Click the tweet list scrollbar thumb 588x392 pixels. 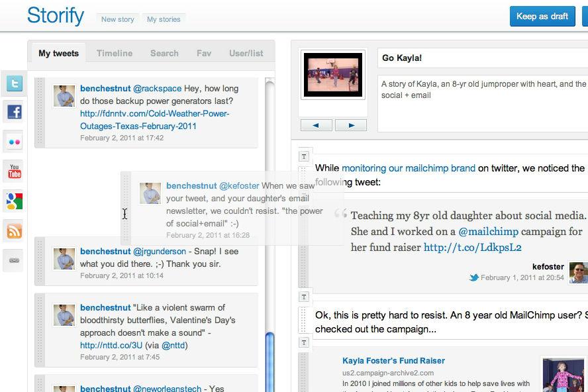[269, 362]
